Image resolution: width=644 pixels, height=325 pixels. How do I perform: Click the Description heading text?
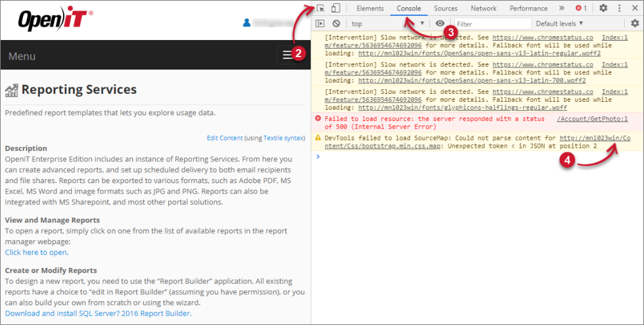(26, 148)
